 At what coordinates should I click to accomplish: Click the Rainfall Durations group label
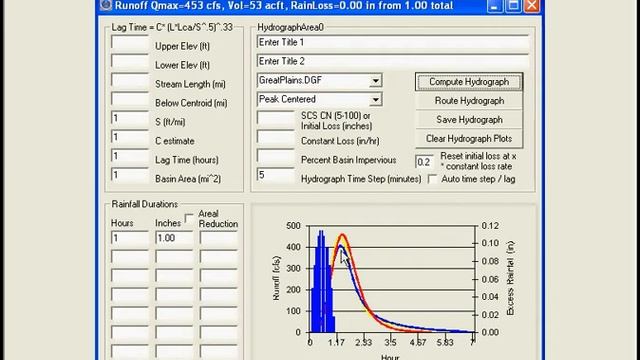(x=144, y=204)
